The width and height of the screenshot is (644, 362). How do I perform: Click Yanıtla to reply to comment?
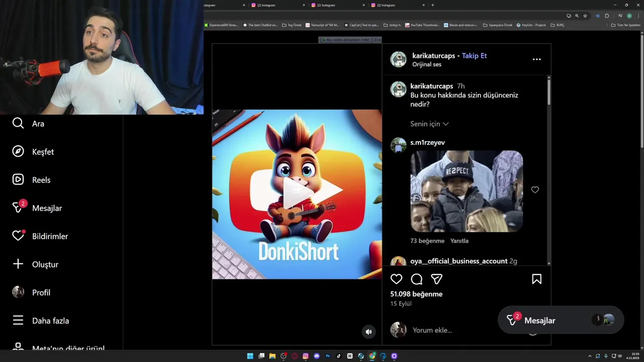pyautogui.click(x=459, y=241)
